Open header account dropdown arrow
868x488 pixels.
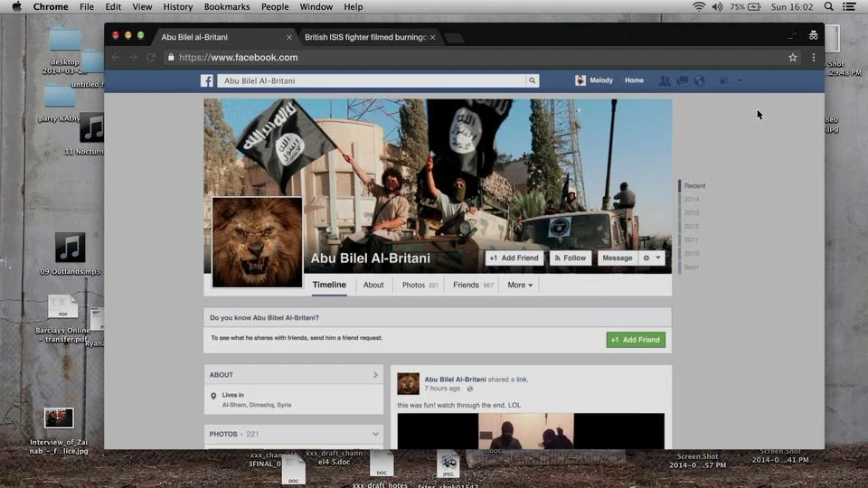tap(739, 80)
